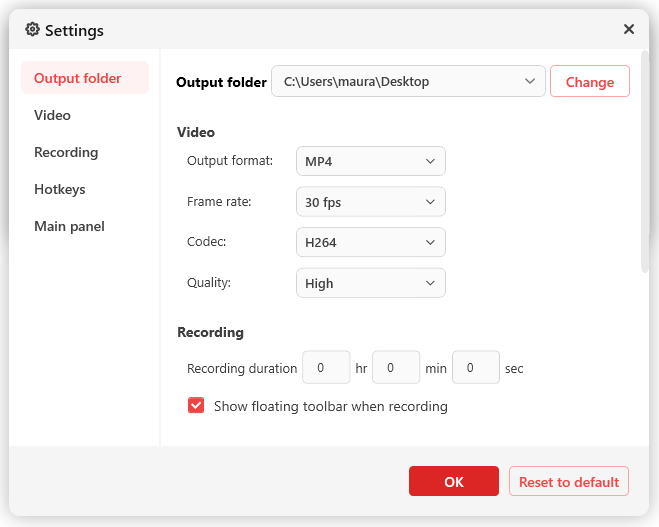Uncheck Show floating toolbar when recording
659x527 pixels.
[196, 406]
